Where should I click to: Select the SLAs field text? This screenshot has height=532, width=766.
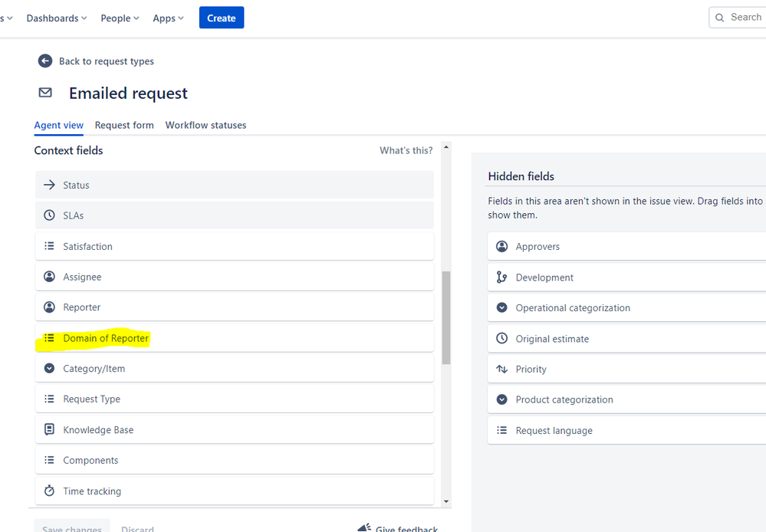click(74, 215)
